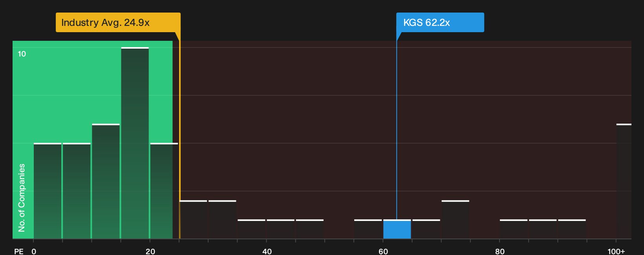Click the 35-40 PE range bar
The width and height of the screenshot is (644, 255).
251,229
